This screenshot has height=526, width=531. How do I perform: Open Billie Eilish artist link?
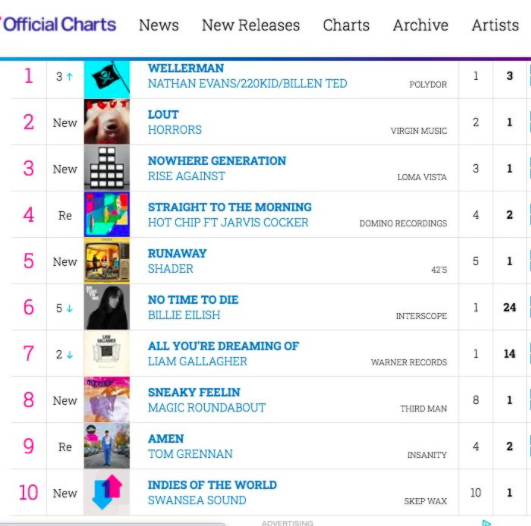(x=184, y=315)
